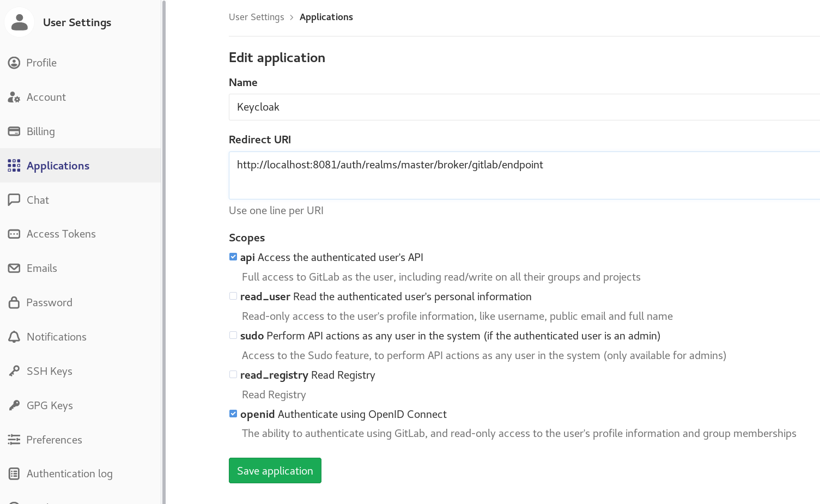Click the Save application button

[x=275, y=470]
